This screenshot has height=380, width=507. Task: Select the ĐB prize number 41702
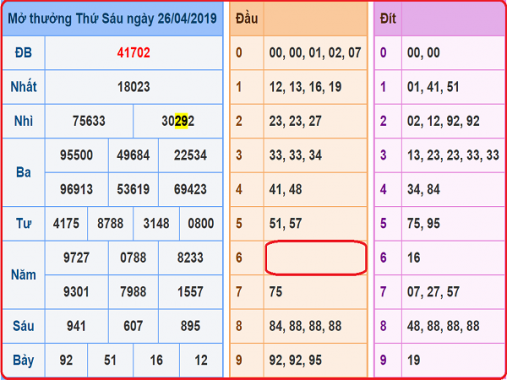pyautogui.click(x=134, y=53)
